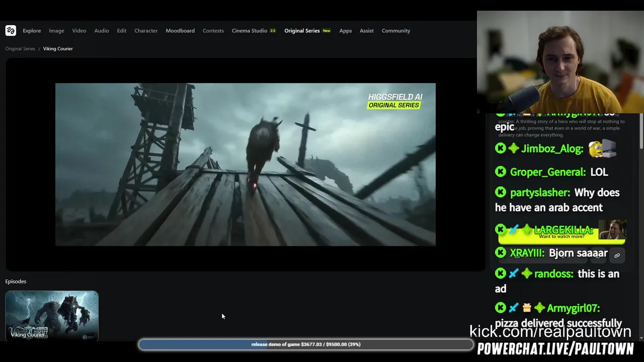Click randoss's chat username
Image resolution: width=644 pixels, height=362 pixels.
coord(554,274)
